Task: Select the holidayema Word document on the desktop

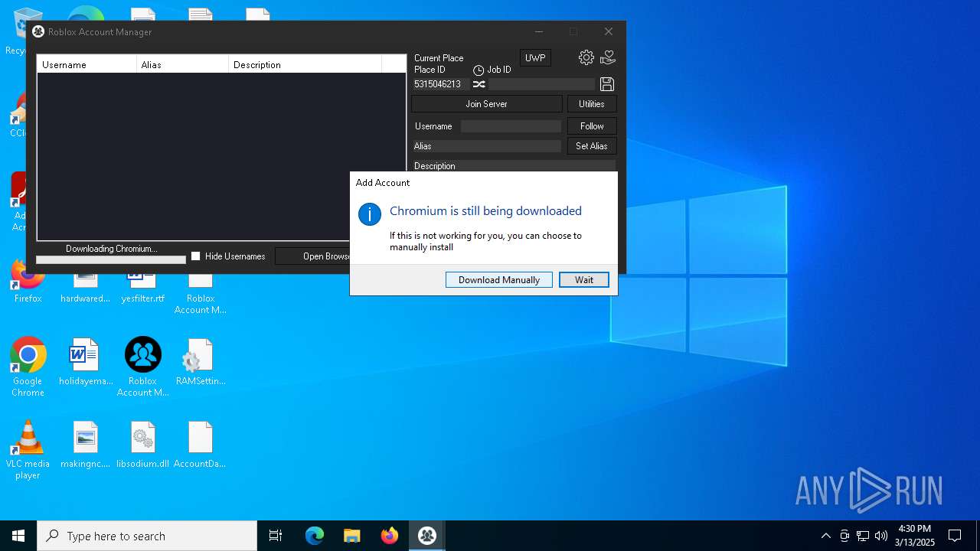Action: (86, 363)
